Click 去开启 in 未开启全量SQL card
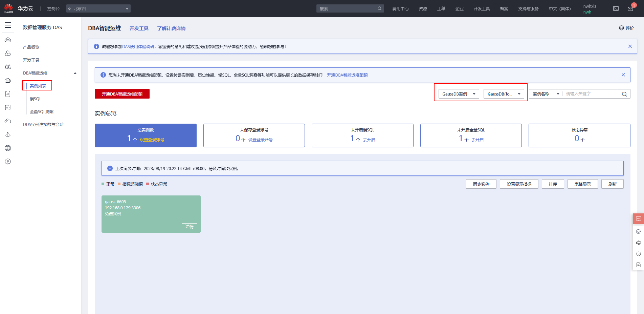 478,140
